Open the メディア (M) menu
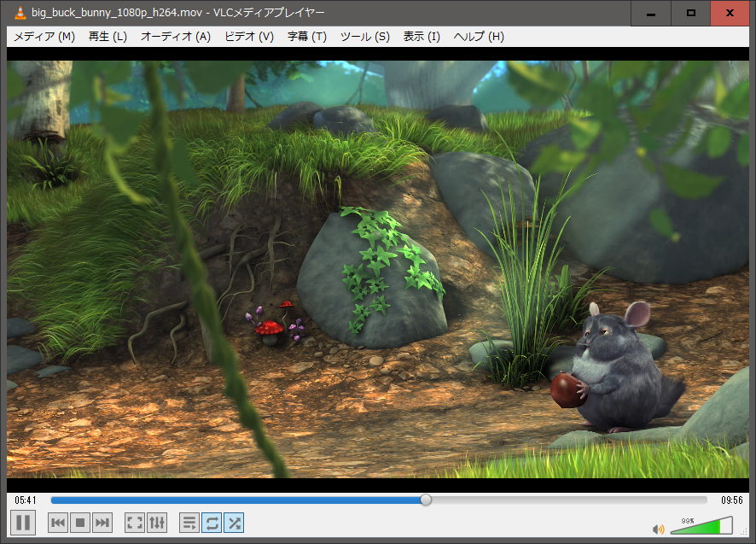Viewport: 756px width, 544px height. click(x=44, y=37)
